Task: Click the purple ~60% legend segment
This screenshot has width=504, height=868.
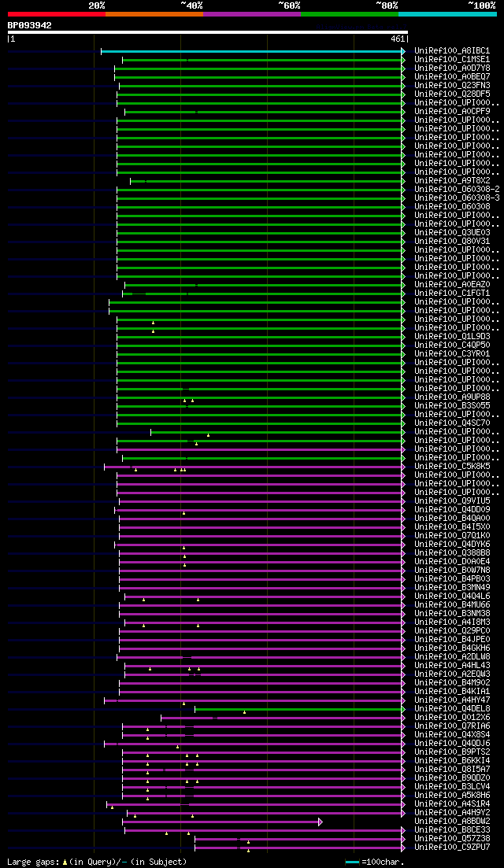Action: tap(252, 14)
